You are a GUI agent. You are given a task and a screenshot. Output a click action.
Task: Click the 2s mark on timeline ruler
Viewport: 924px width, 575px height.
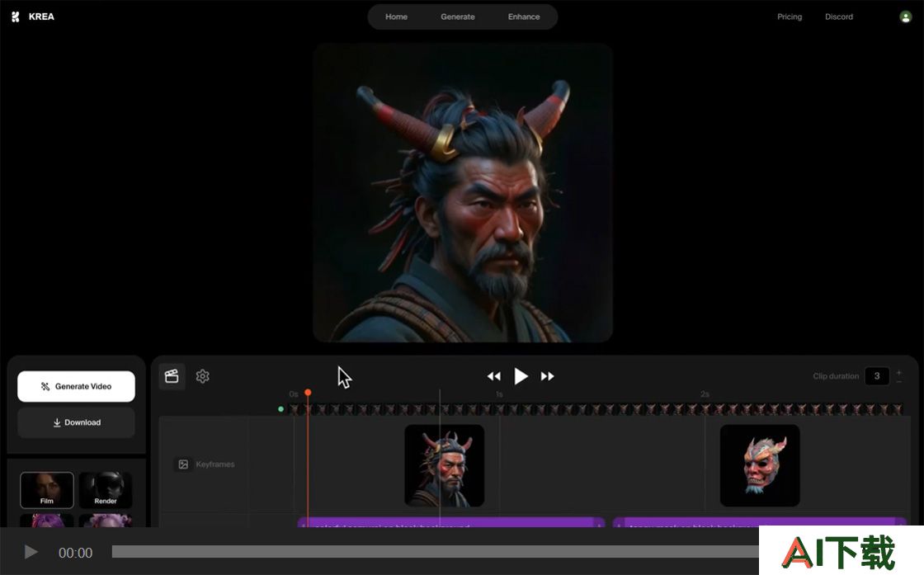tap(705, 394)
